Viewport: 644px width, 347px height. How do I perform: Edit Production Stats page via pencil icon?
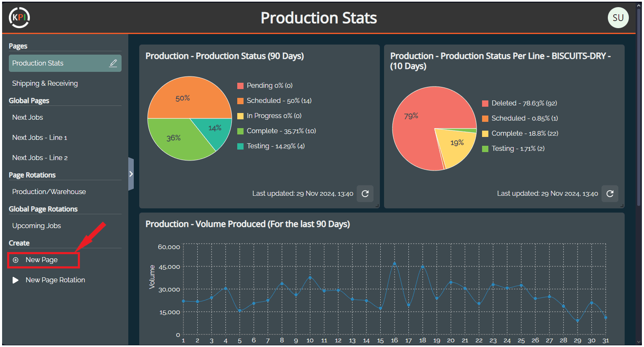point(113,63)
